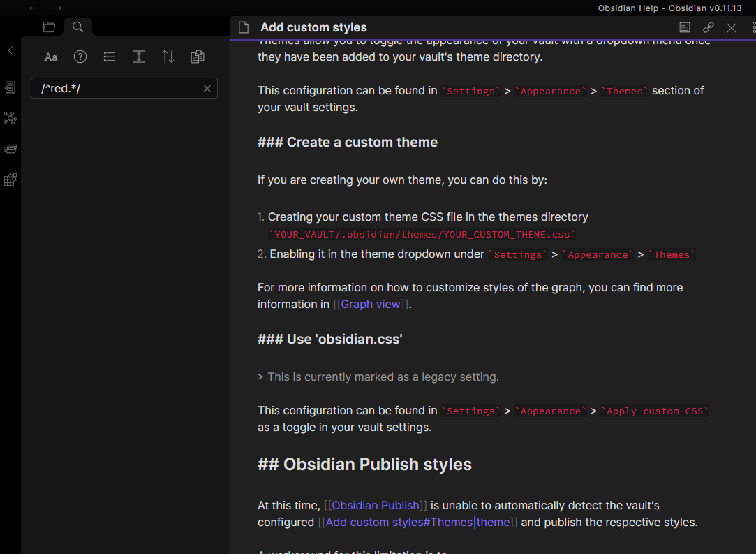The width and height of the screenshot is (756, 554).
Task: Go forward with the right arrow
Action: pos(57,8)
